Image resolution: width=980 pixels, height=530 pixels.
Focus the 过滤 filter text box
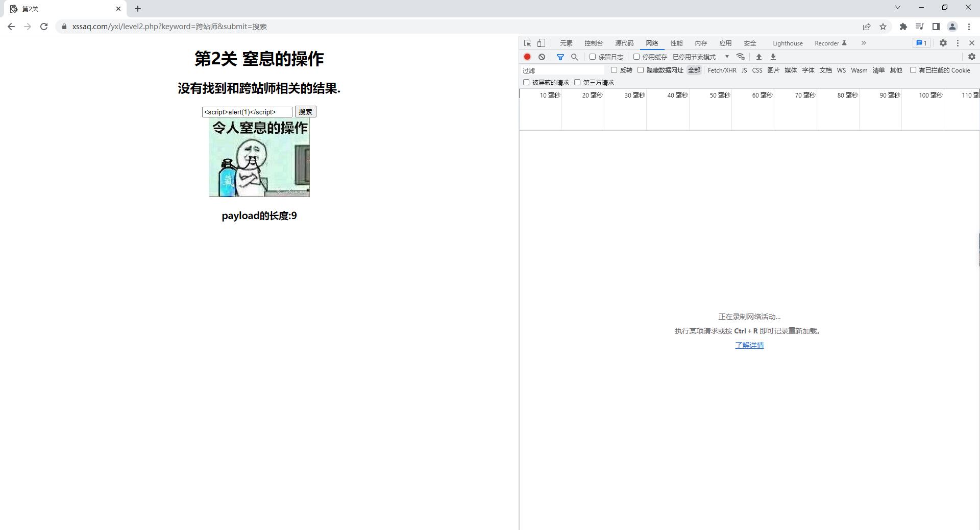pos(562,70)
